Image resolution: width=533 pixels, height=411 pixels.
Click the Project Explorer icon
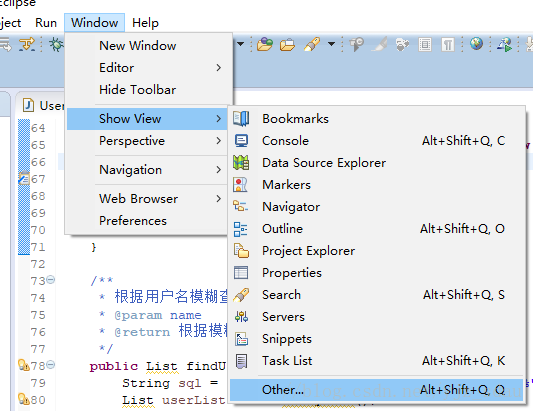click(x=241, y=251)
